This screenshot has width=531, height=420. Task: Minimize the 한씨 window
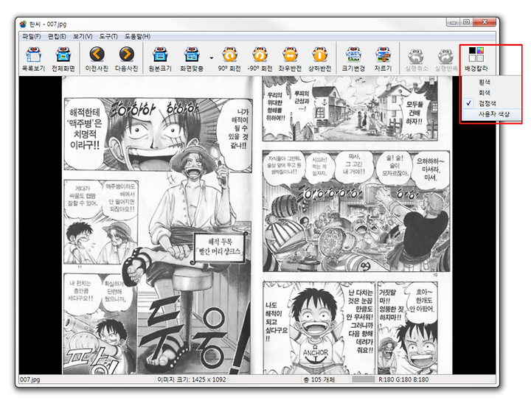coord(453,22)
